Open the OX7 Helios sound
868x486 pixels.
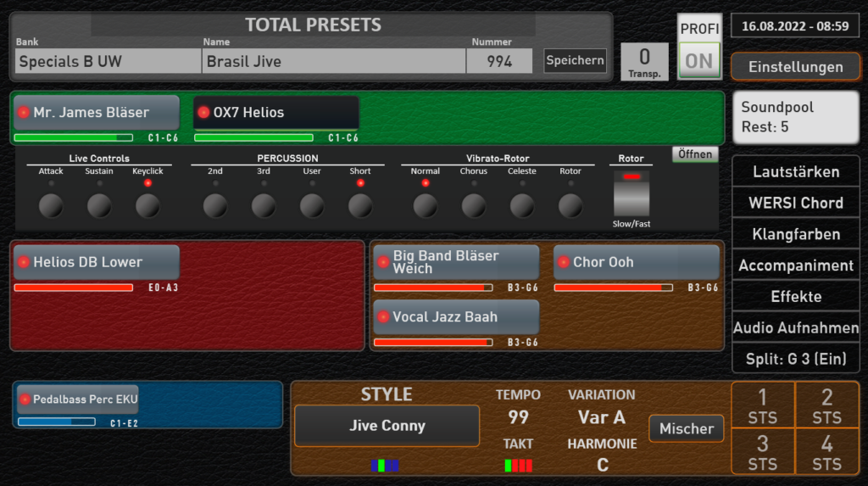point(276,113)
